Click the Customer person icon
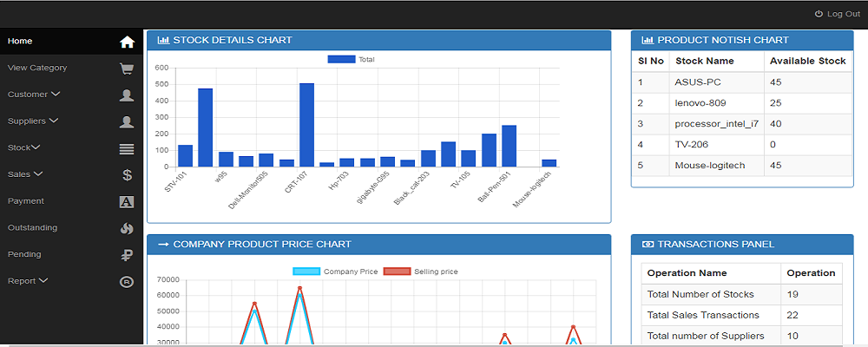Image resolution: width=868 pixels, height=347 pixels. [x=127, y=95]
